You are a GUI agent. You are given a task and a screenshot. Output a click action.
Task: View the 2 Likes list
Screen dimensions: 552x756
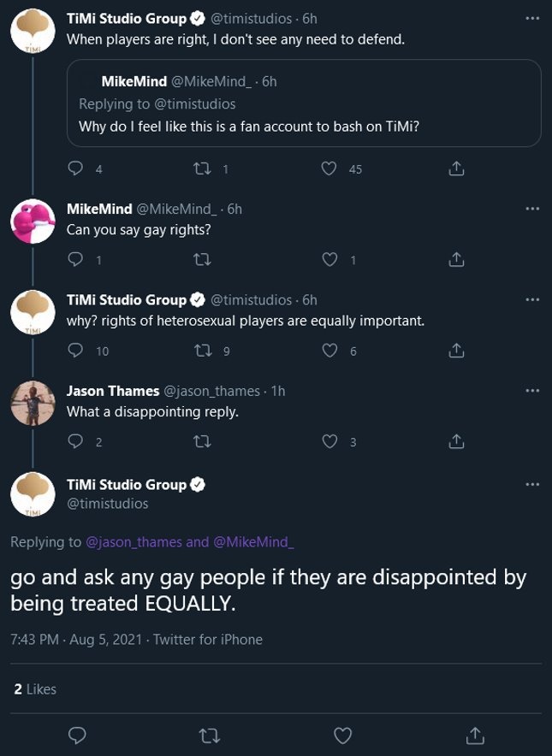pyautogui.click(x=35, y=688)
